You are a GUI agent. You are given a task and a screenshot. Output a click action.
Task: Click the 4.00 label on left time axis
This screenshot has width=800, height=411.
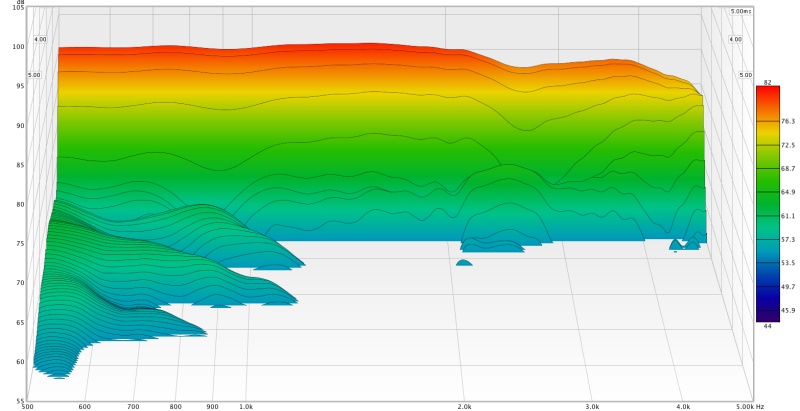[x=40, y=40]
